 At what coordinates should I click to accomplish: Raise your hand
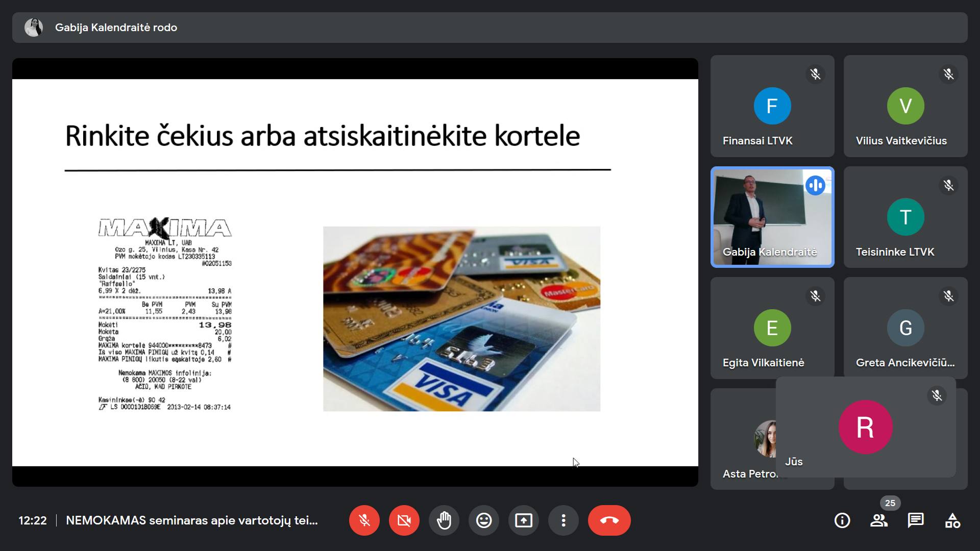click(x=444, y=520)
